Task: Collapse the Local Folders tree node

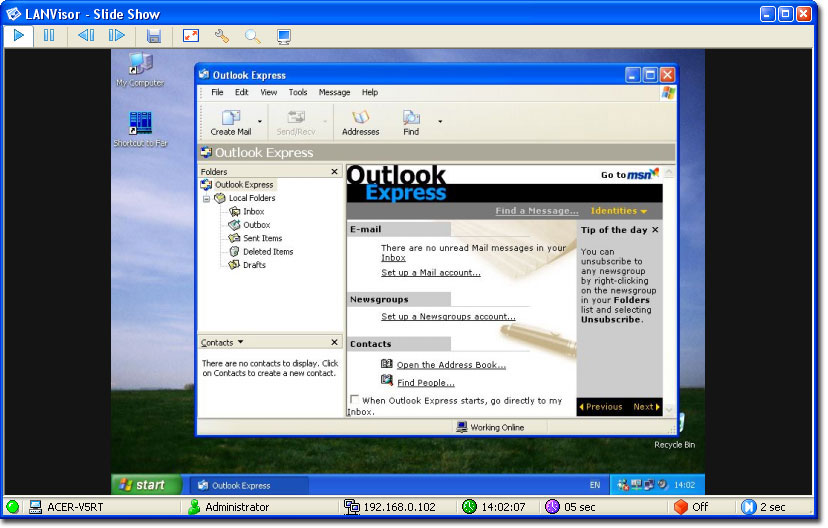Action: (x=206, y=199)
